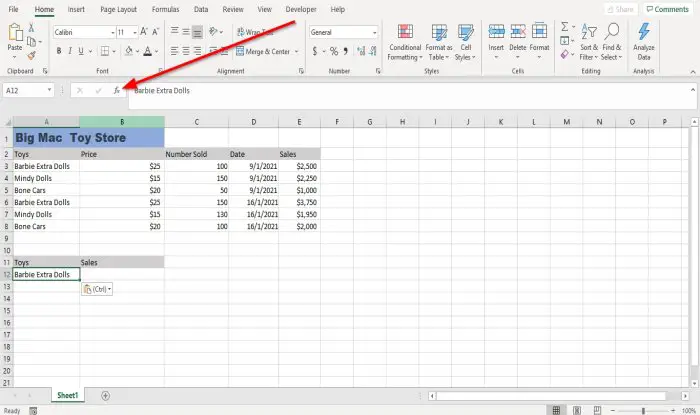Switch to the Page Layout tab
Screen dimensions: 700x415
pos(118,9)
